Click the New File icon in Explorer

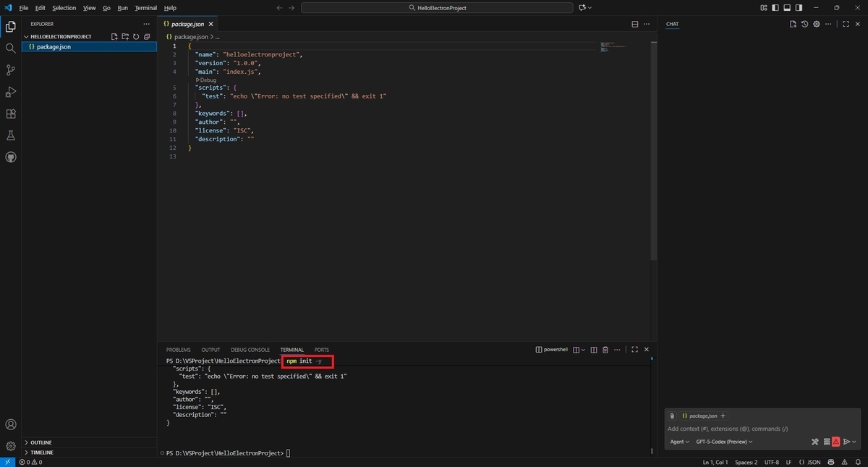point(114,36)
